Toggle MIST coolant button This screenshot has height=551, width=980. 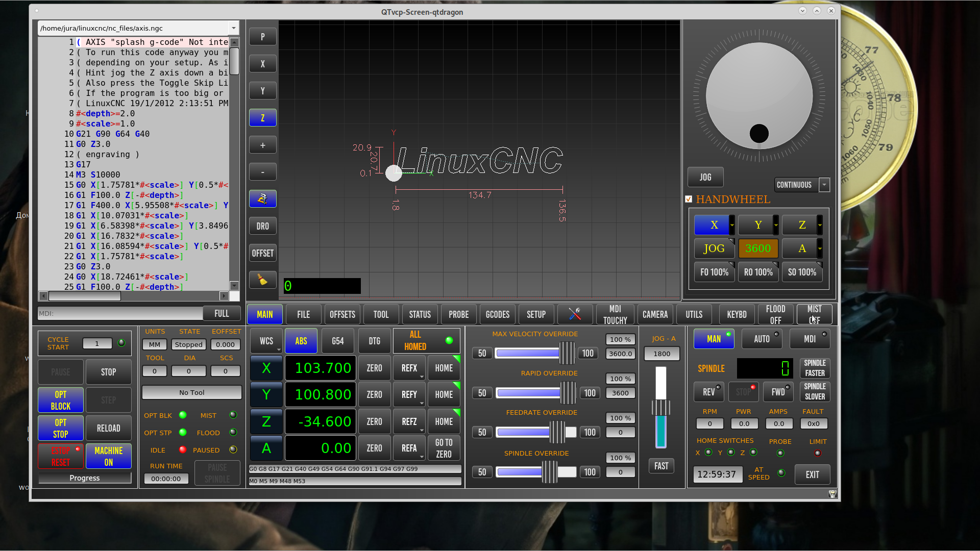click(815, 314)
